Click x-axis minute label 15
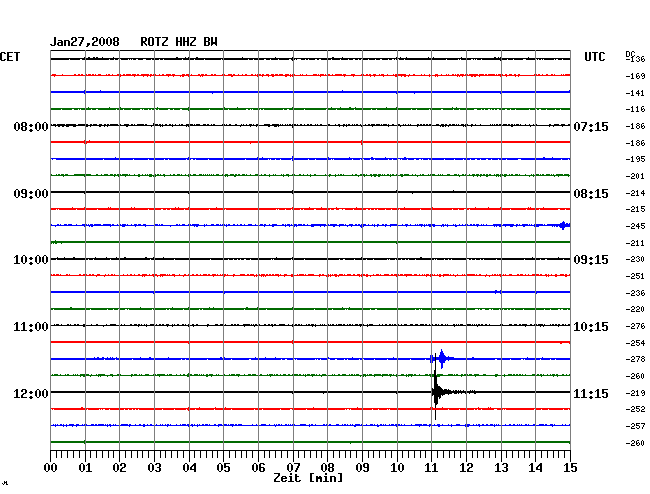The height and width of the screenshot is (494, 650). pos(570,468)
